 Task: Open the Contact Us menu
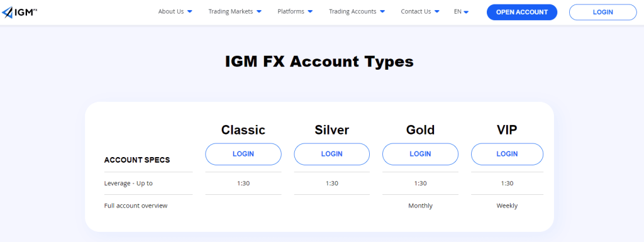tap(416, 11)
